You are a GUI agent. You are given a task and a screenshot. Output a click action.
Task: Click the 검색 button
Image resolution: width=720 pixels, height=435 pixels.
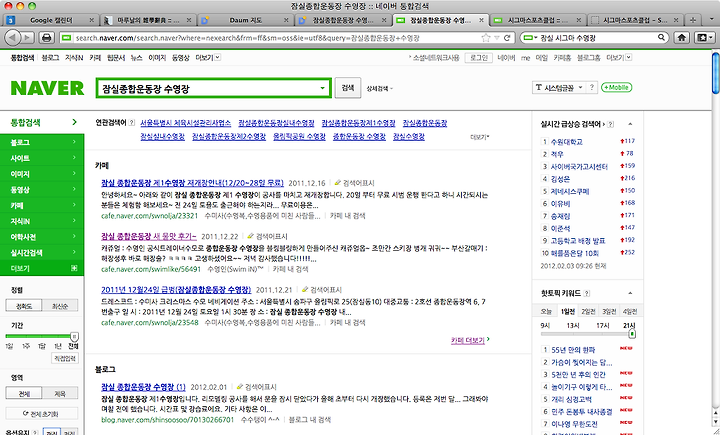click(348, 88)
